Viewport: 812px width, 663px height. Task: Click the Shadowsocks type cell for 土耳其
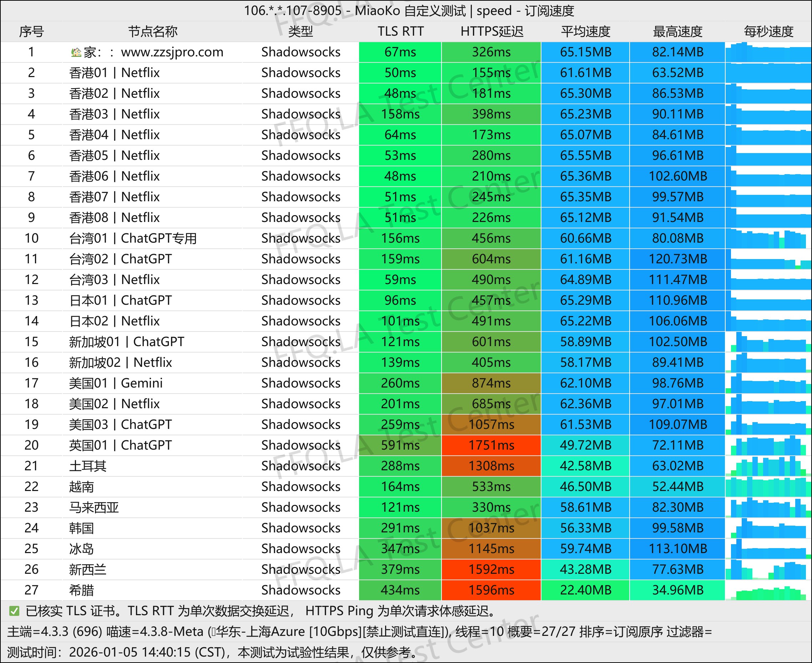(301, 466)
